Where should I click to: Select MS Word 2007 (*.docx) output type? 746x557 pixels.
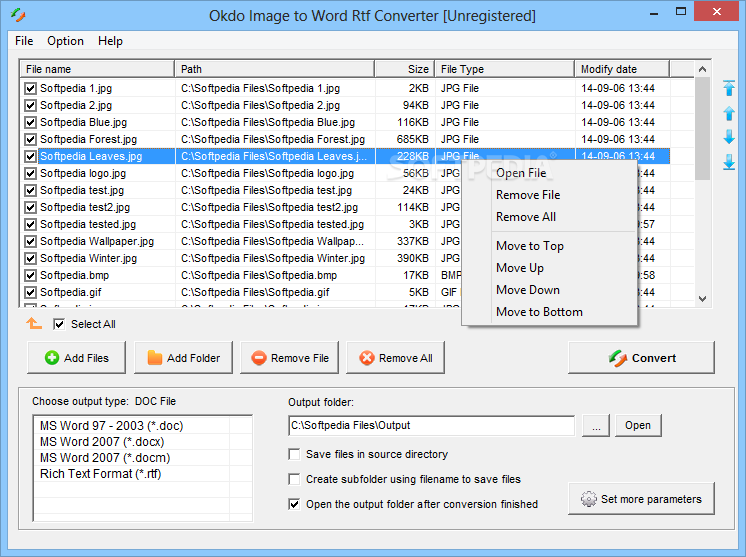pos(102,442)
